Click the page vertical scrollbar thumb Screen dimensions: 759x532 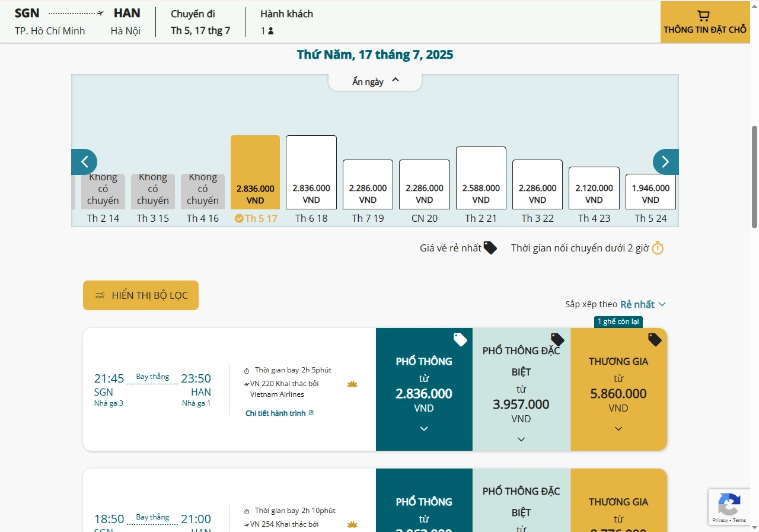[754, 177]
